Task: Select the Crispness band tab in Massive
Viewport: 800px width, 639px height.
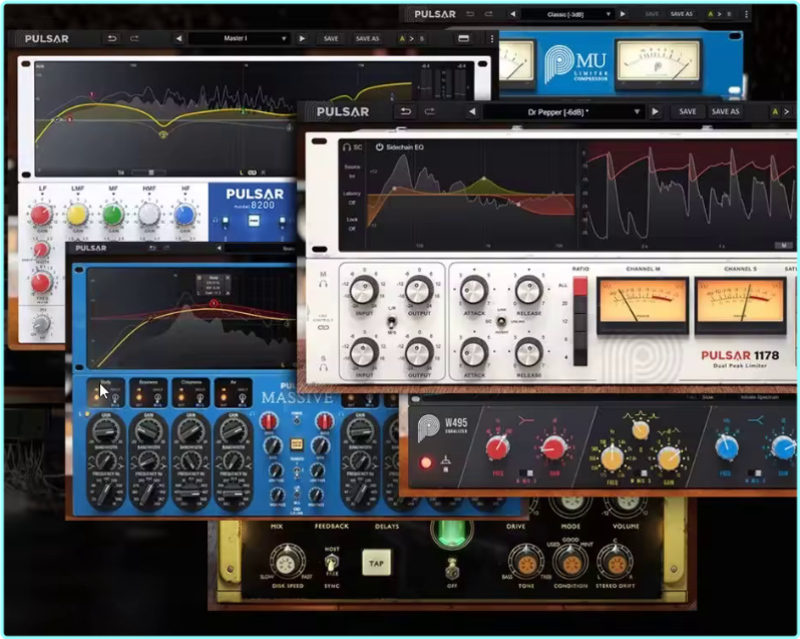Action: tap(191, 392)
